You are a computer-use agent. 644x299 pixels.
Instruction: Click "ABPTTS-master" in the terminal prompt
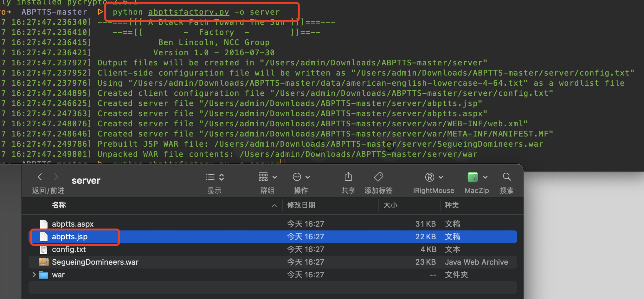54,12
